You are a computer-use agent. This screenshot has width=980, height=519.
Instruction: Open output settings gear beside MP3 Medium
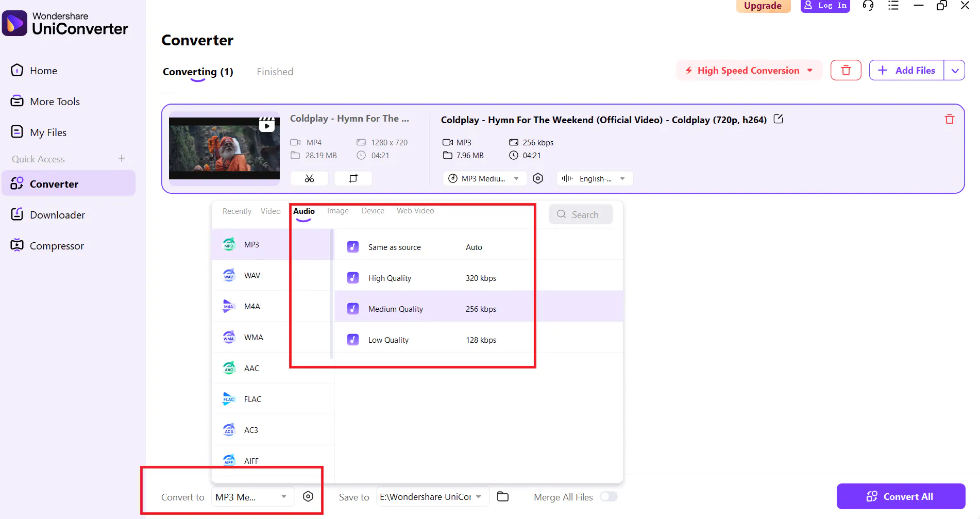pyautogui.click(x=538, y=178)
